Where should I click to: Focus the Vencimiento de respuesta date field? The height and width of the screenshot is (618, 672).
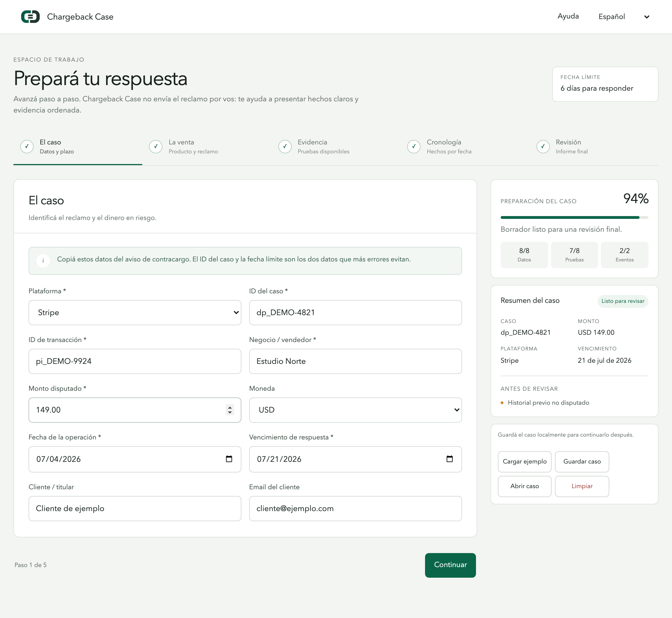(x=355, y=459)
